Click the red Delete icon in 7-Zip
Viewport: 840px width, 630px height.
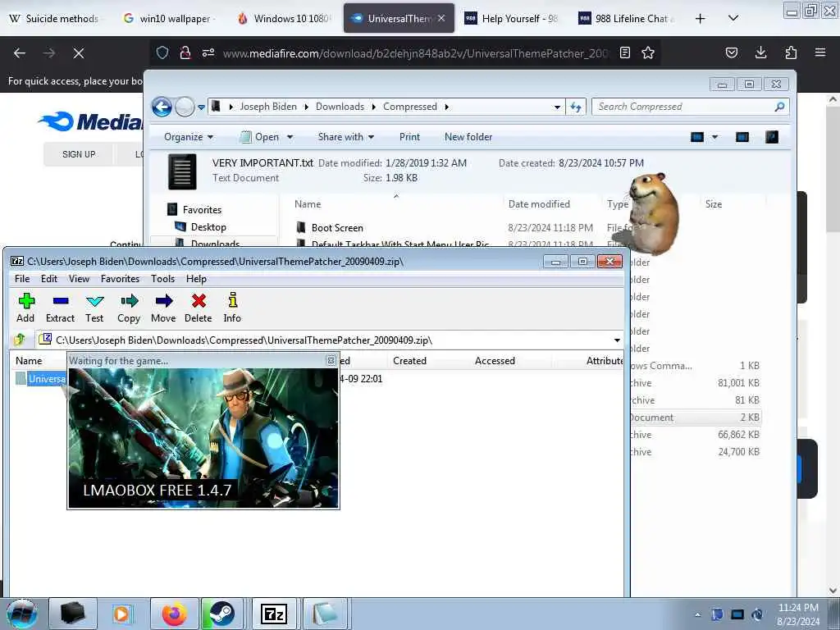tap(199, 301)
